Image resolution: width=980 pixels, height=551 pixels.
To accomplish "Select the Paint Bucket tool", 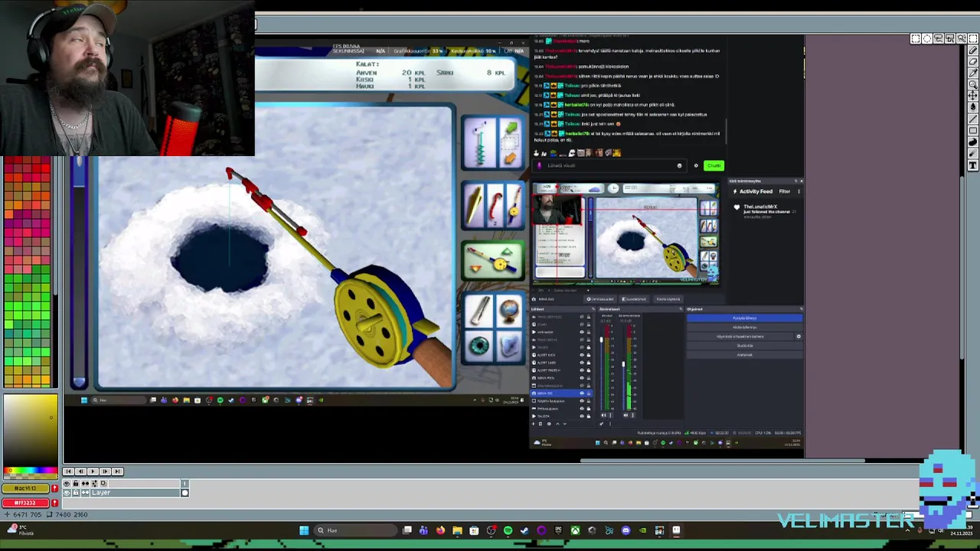I will 973,107.
